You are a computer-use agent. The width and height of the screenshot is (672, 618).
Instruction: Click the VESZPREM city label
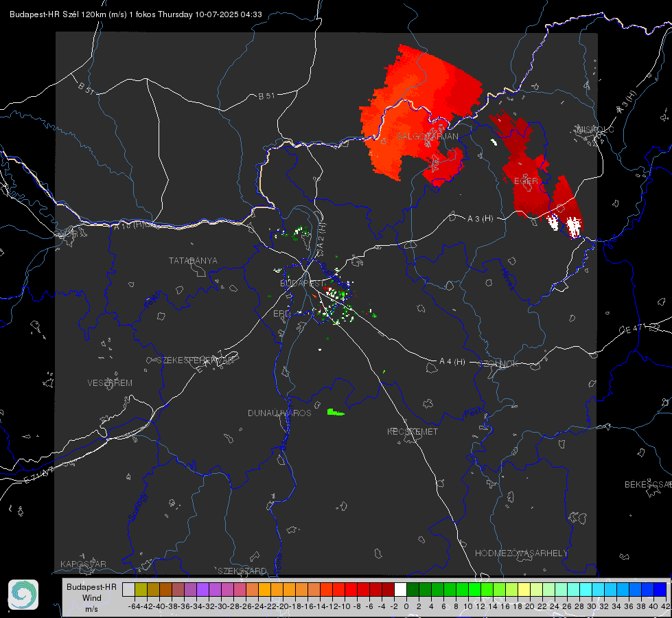point(110,383)
